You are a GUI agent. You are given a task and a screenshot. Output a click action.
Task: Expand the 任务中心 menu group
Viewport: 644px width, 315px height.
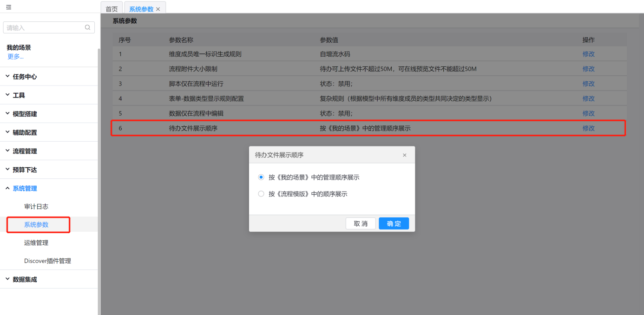pos(25,77)
